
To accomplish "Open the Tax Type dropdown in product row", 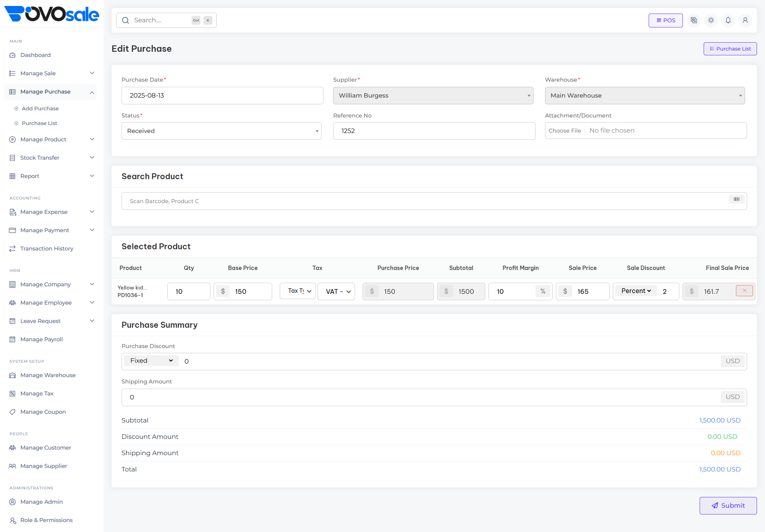I will [x=298, y=291].
